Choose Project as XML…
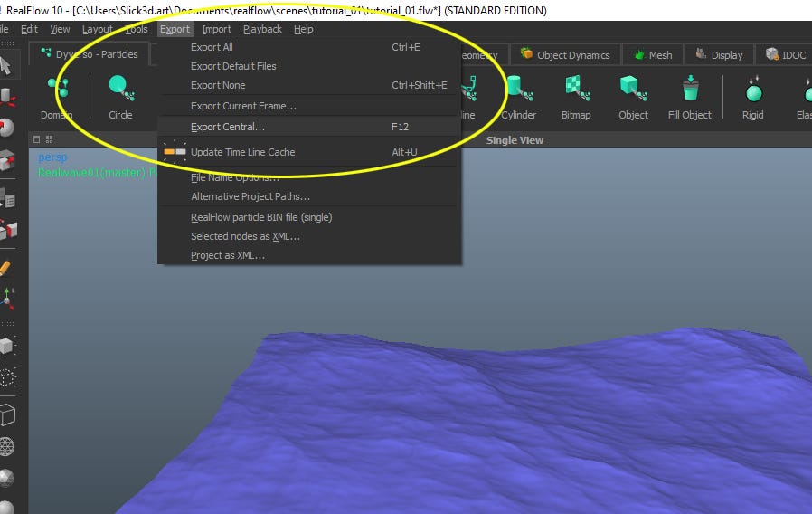Viewport: 812px width, 514px height. (x=309, y=255)
